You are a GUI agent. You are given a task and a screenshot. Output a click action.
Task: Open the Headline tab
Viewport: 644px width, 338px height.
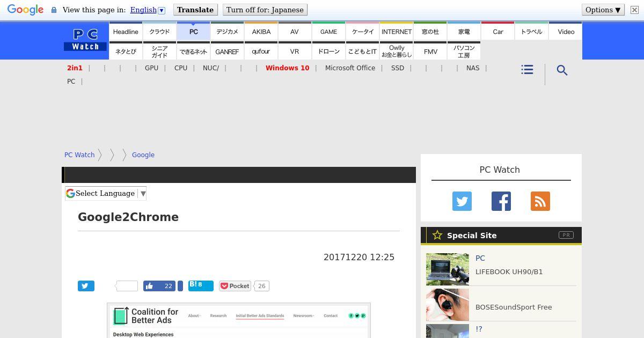126,31
